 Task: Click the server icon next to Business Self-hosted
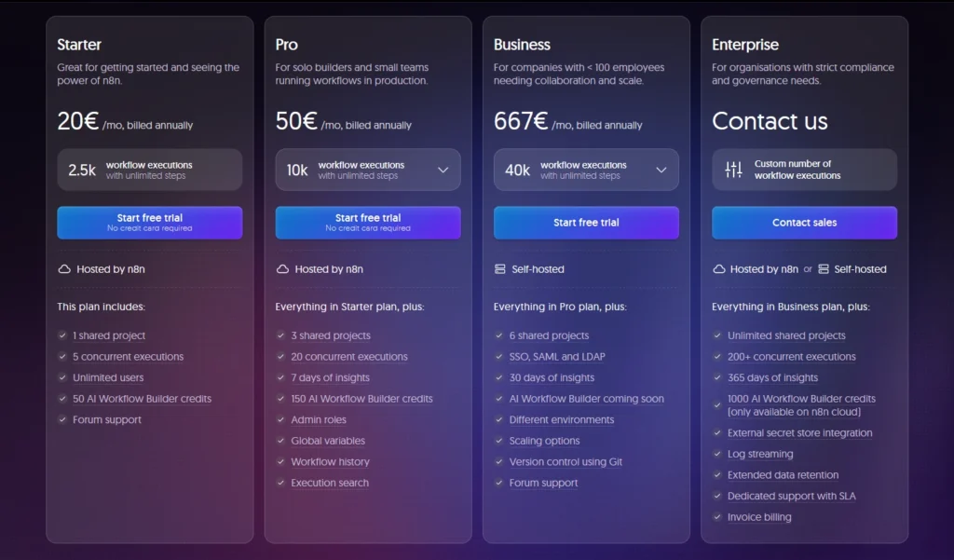(500, 269)
